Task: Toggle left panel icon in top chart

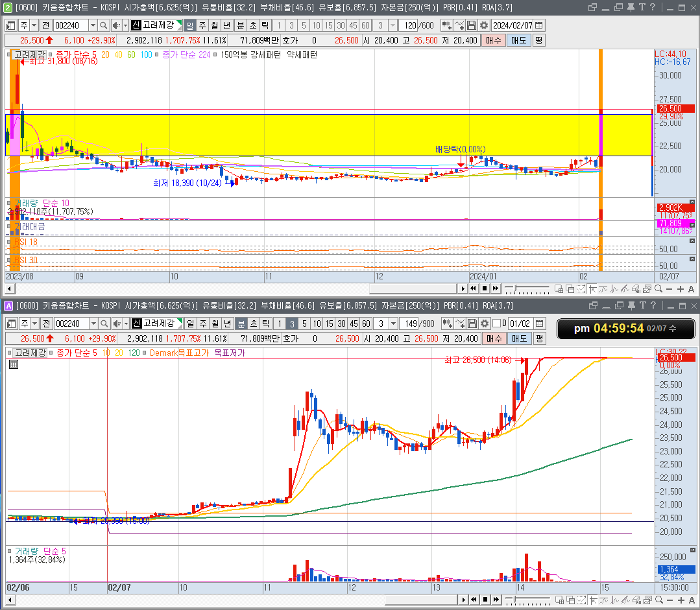Action: 11,25
